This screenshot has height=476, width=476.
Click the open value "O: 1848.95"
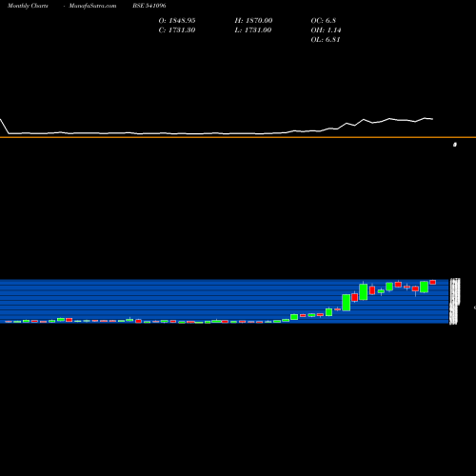[177, 21]
